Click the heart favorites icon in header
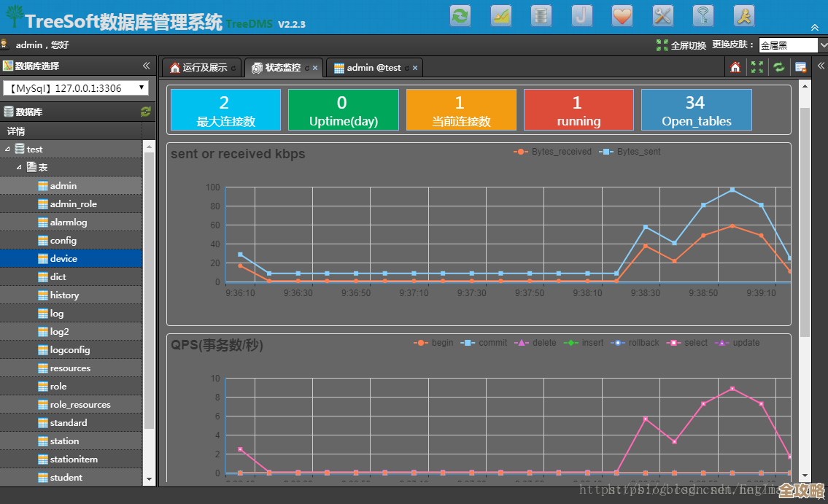Viewport: 828px width, 504px height. (622, 16)
